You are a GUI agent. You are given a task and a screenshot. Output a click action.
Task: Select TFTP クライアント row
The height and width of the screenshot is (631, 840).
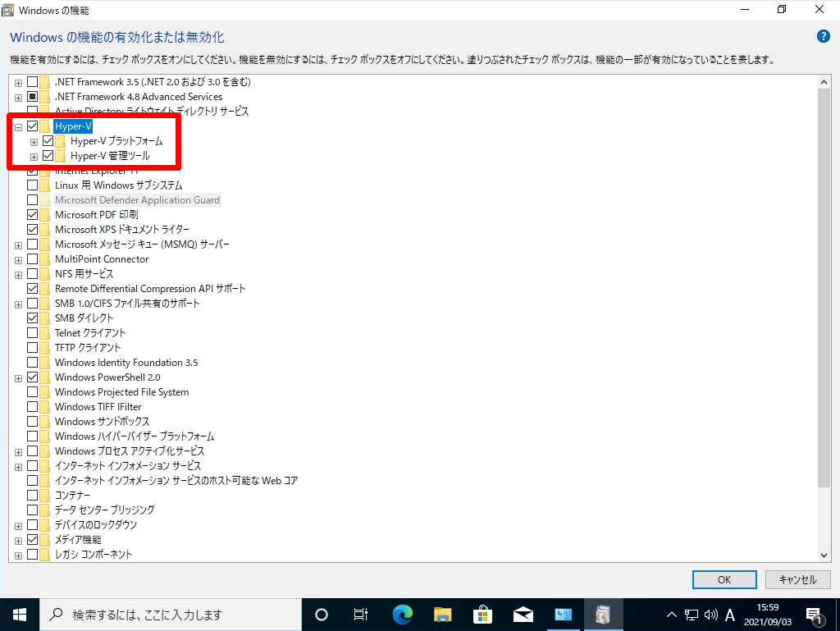pyautogui.click(x=88, y=348)
